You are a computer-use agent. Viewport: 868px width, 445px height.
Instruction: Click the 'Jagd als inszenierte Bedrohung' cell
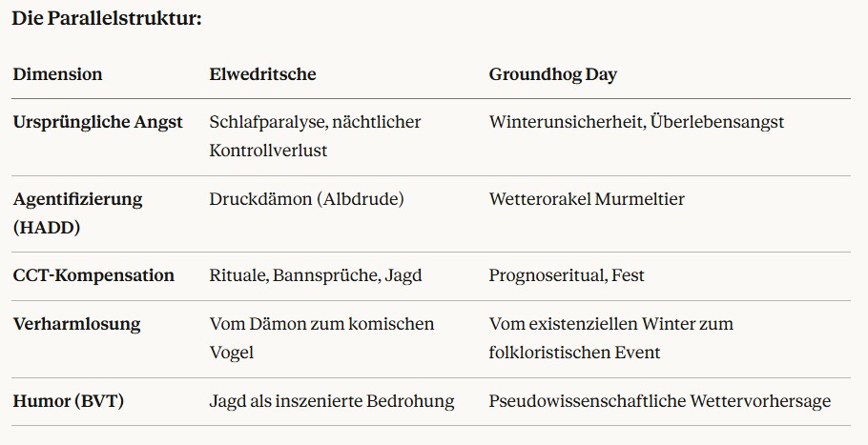pyautogui.click(x=331, y=401)
